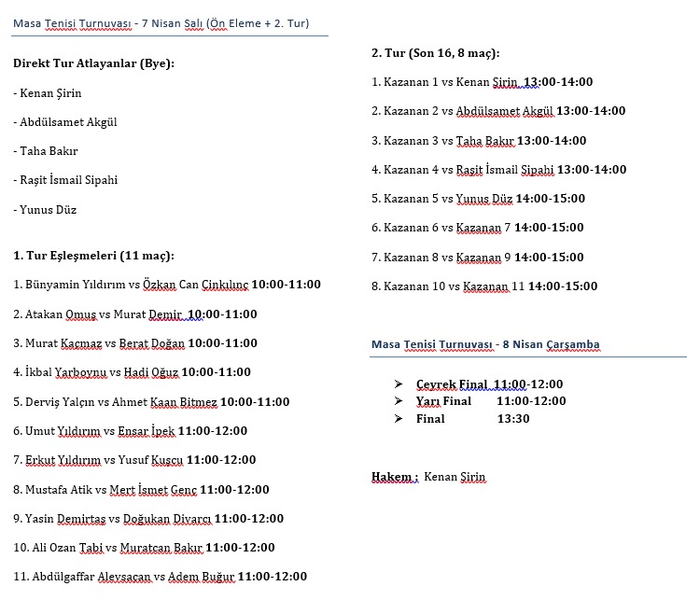Click the Kazanan 10 vs Kazanan 11 line
This screenshot has width=700, height=614.
click(484, 286)
